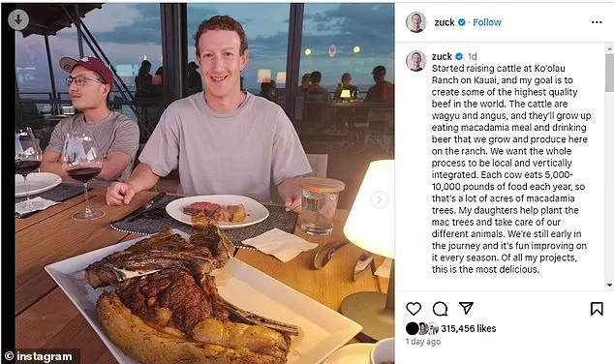This screenshot has width=614, height=364.
Task: Click the liker avatars beside likes count
Action: point(422,328)
